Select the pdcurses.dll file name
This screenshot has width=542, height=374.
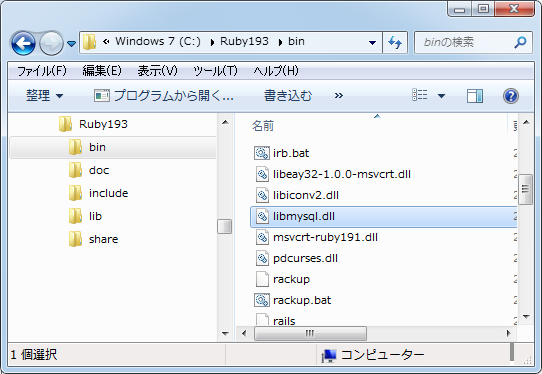click(x=305, y=259)
